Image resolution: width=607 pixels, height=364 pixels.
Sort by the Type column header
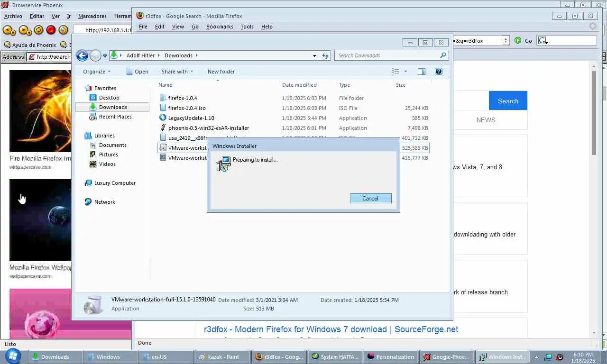[344, 85]
